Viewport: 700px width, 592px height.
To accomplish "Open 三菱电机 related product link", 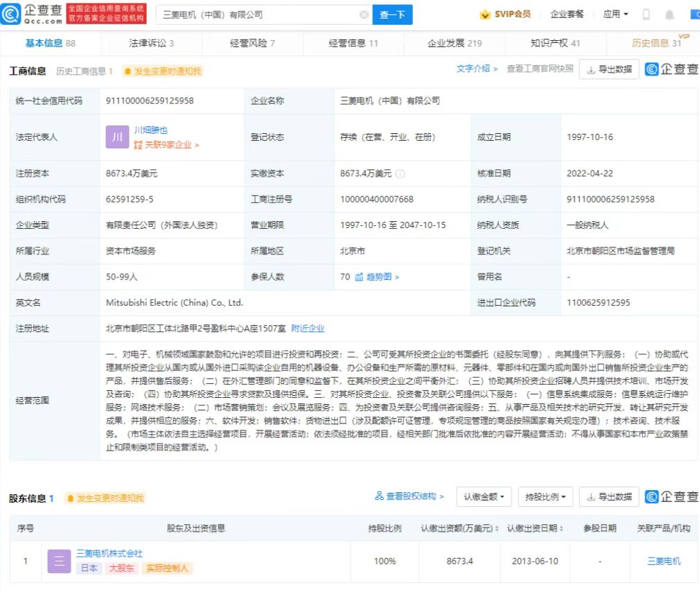I will point(664,561).
